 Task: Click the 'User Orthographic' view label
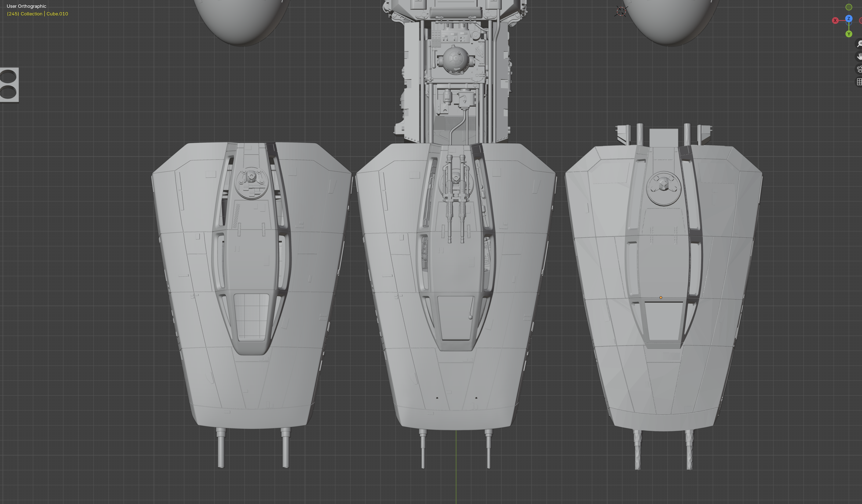(x=26, y=6)
